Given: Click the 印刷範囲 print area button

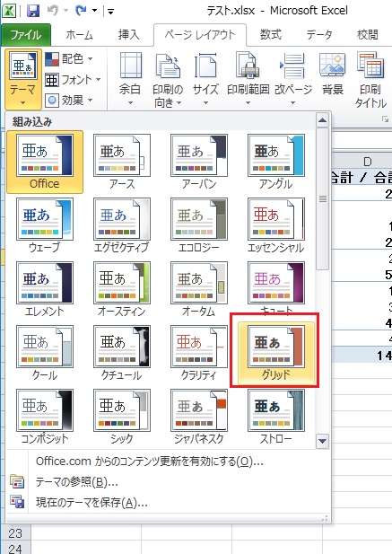Looking at the screenshot, I should (x=248, y=79).
